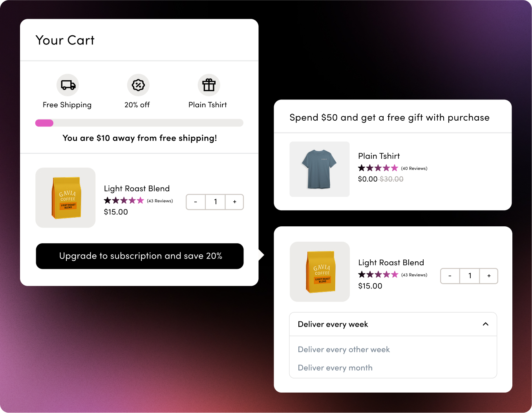Click the Free Shipping truck icon
Screen dimensions: 532x413
(68, 85)
